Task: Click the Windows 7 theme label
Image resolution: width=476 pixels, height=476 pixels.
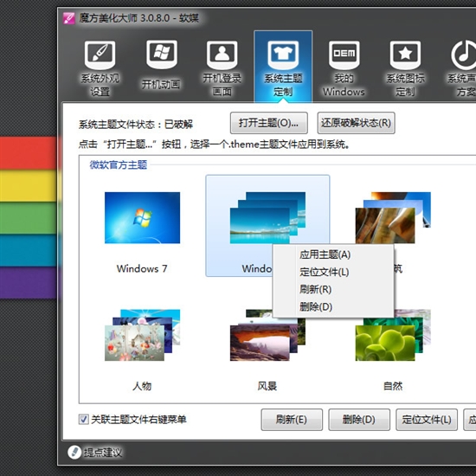Action: click(x=142, y=268)
